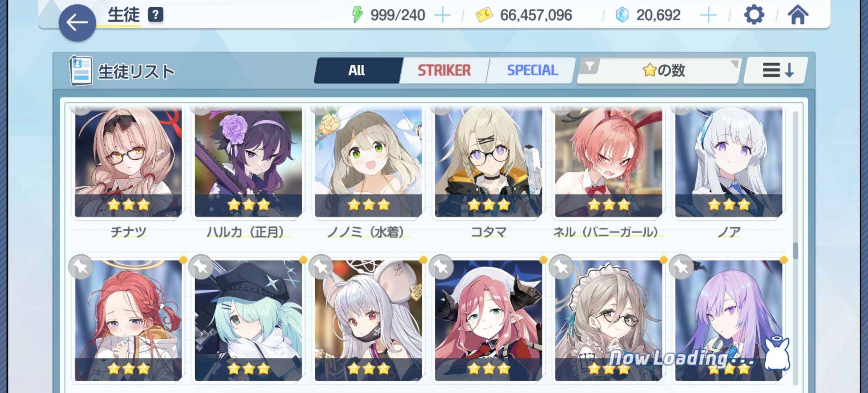The width and height of the screenshot is (868, 393).
Task: Open the filter funnel icon
Action: (x=589, y=66)
